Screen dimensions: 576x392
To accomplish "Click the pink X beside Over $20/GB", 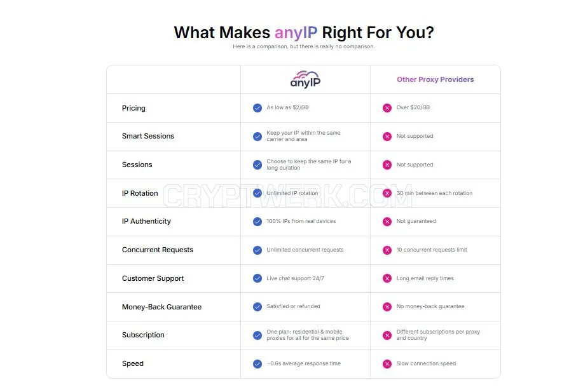I will pos(387,108).
